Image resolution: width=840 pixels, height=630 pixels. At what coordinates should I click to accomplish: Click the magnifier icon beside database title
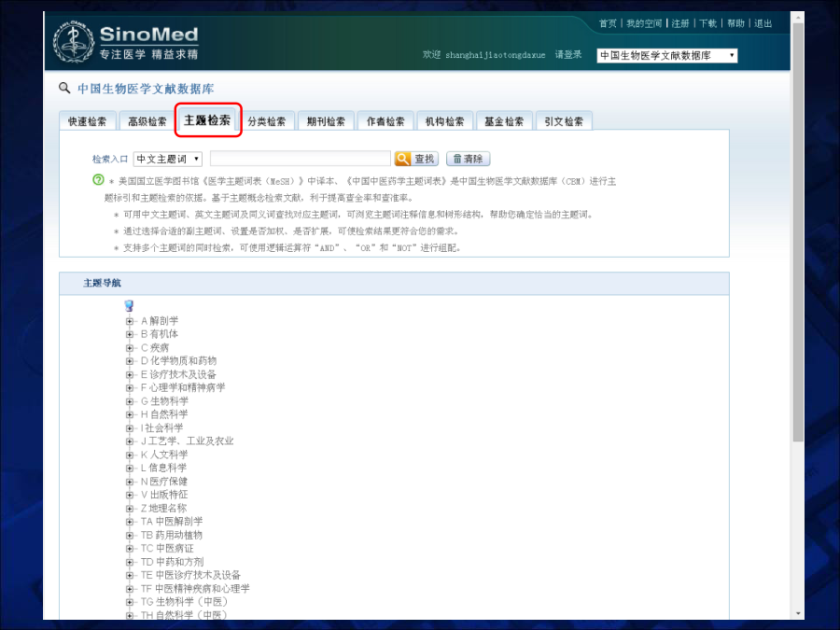[x=64, y=88]
